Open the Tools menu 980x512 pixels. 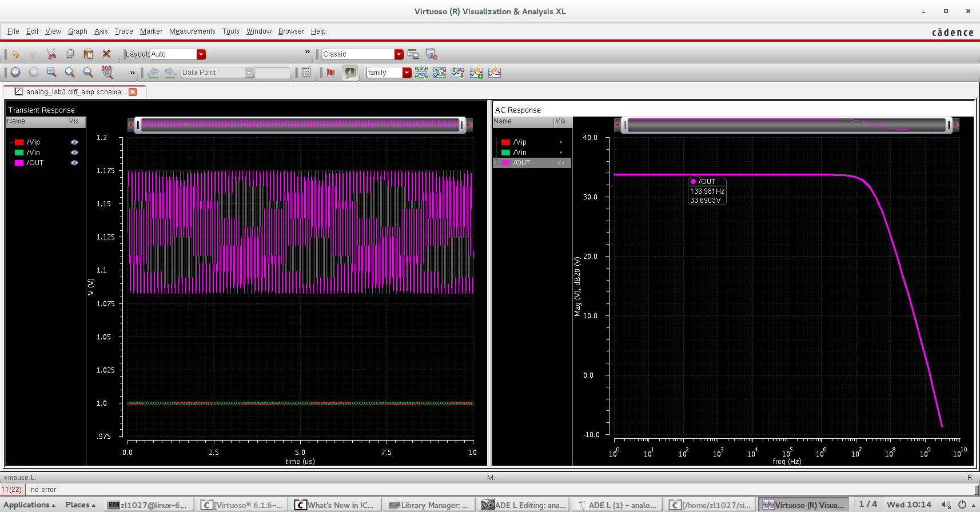tap(231, 31)
